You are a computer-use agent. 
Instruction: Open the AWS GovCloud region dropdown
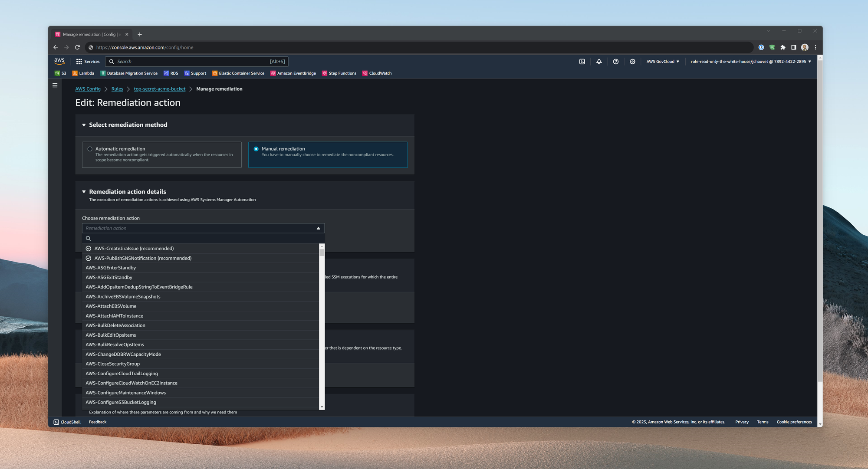662,62
